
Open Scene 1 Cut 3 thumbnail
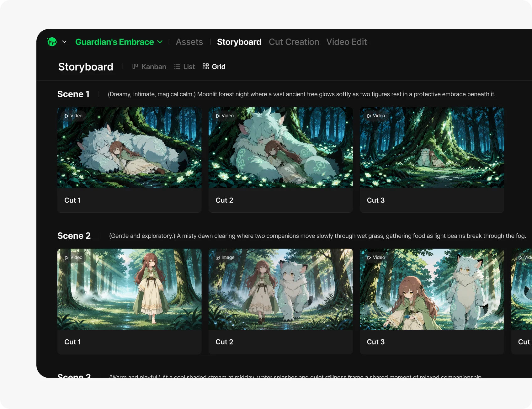432,148
